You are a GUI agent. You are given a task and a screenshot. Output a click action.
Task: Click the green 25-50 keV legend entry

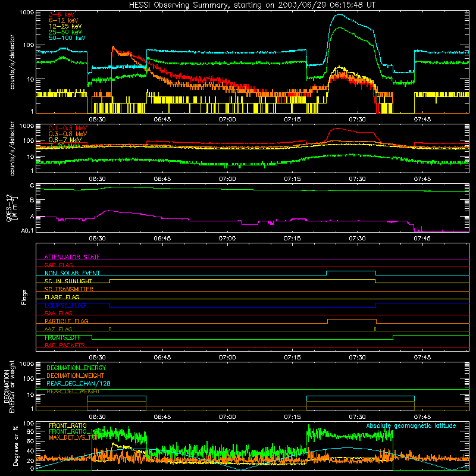pos(65,32)
